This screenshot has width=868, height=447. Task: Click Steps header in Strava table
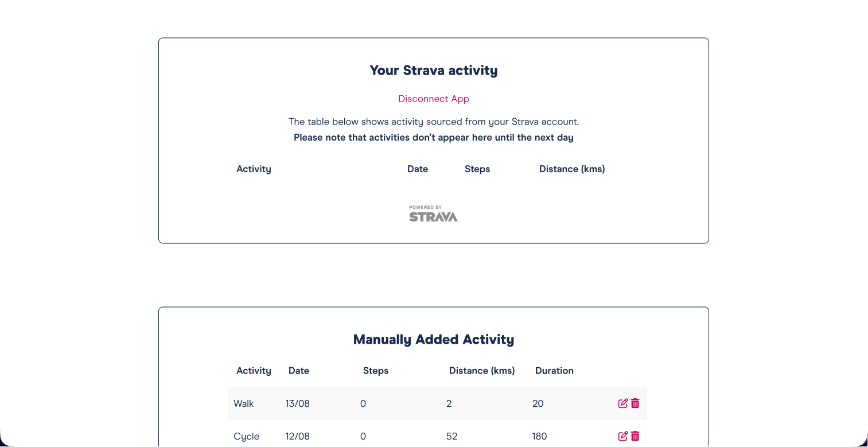point(477,169)
